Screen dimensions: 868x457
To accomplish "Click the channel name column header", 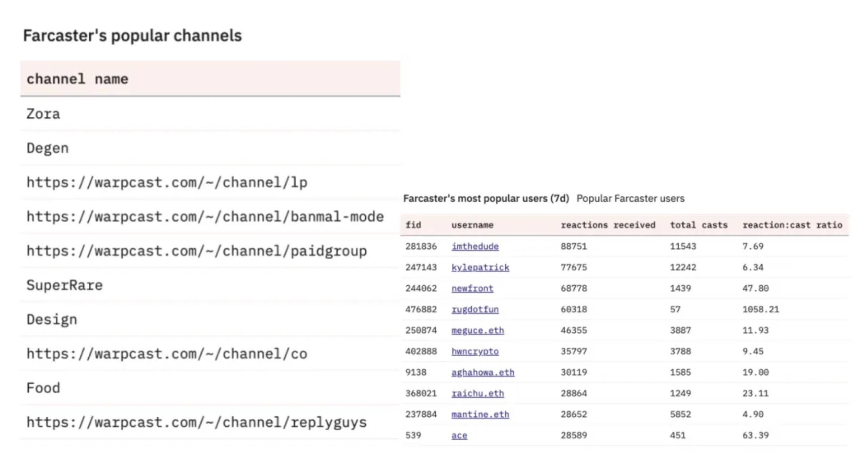I will tap(77, 79).
